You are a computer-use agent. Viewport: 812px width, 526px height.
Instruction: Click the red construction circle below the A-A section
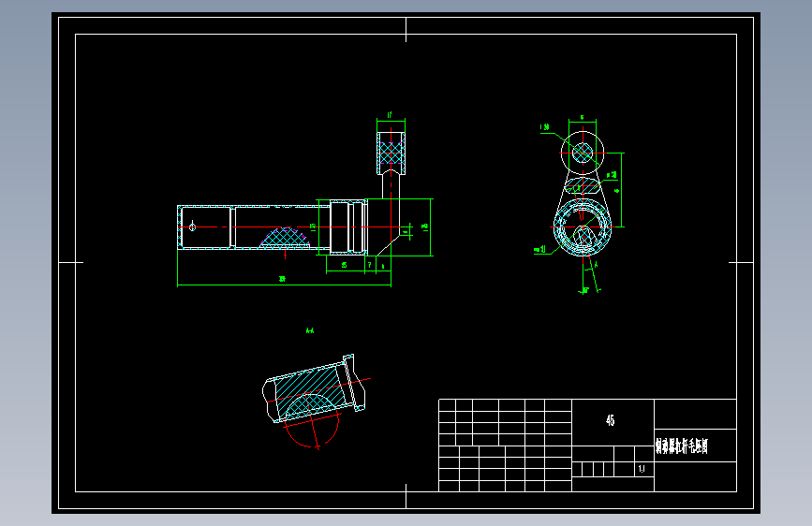click(312, 420)
